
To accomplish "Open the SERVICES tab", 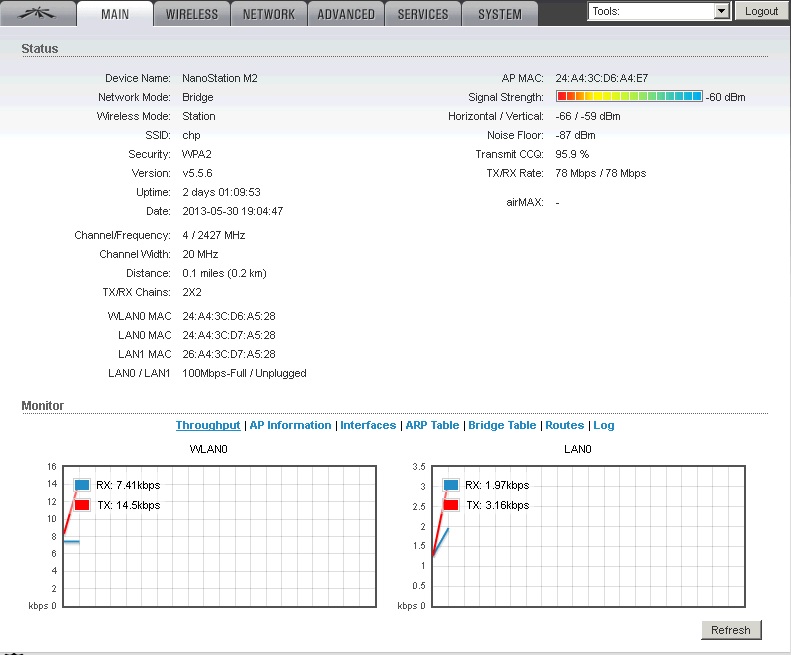I will 423,14.
